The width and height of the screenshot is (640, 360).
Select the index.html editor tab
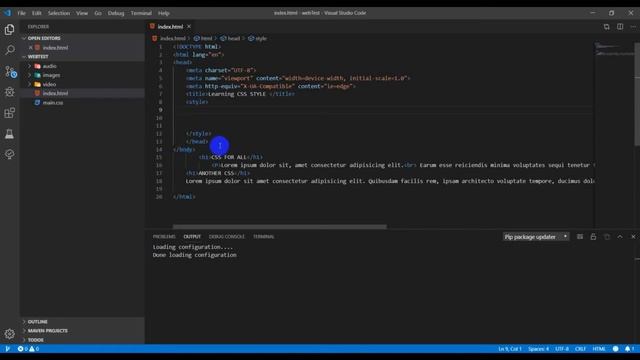[x=170, y=27]
